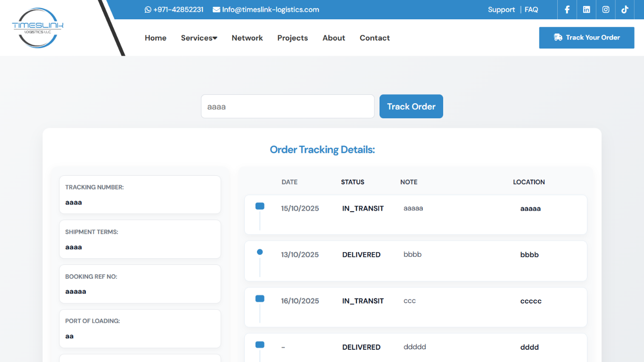Open the Facebook social icon

coord(567,9)
